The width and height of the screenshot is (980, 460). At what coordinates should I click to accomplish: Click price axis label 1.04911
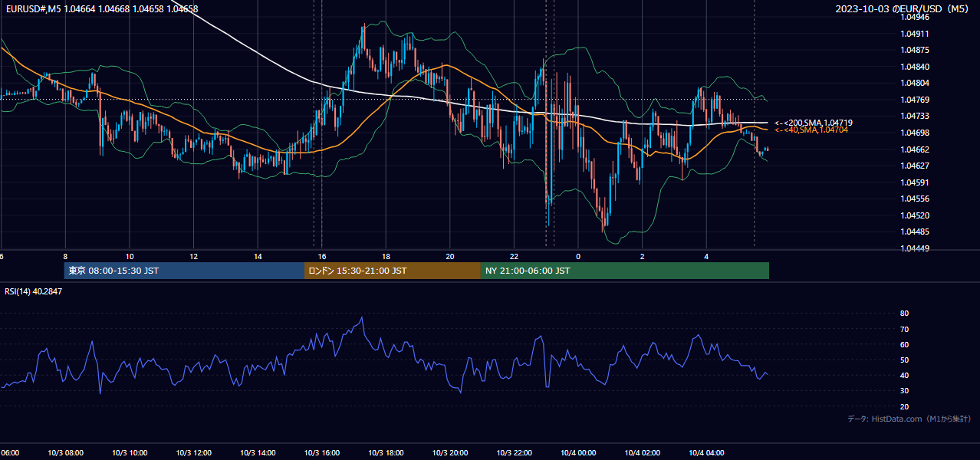click(914, 34)
